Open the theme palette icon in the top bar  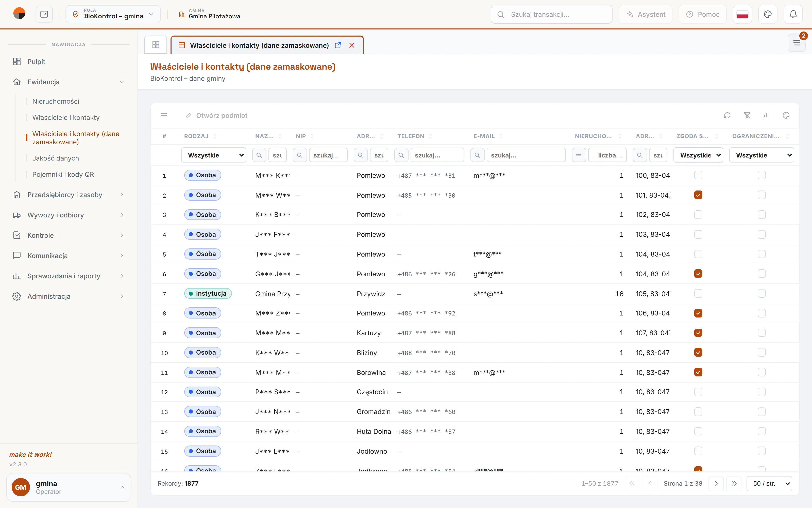(x=768, y=14)
